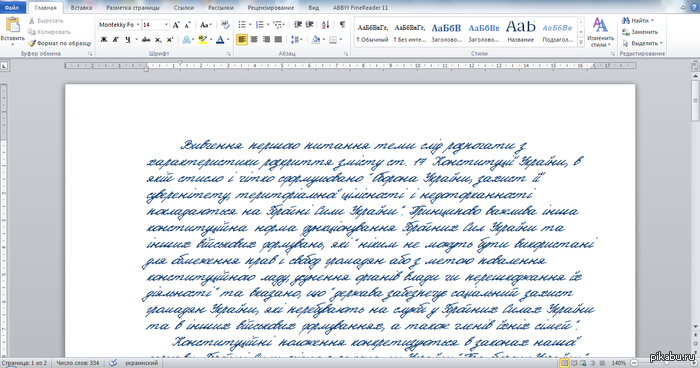Click the borders grid icon

click(x=333, y=40)
